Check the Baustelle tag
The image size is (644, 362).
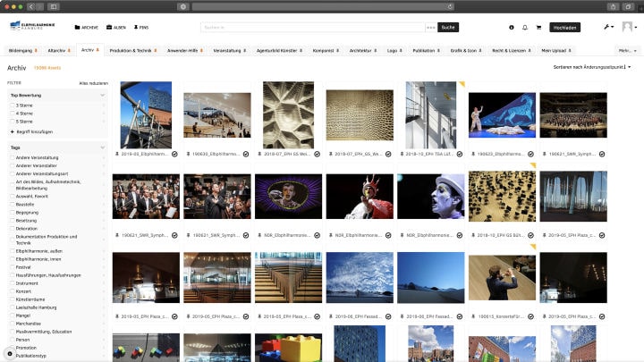pos(13,205)
